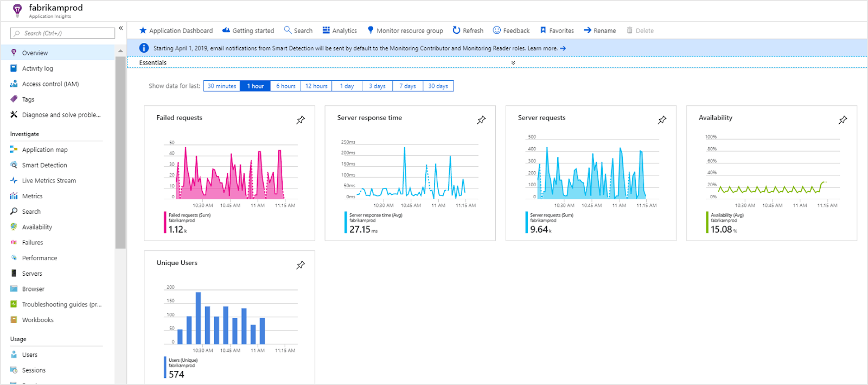The image size is (868, 385).
Task: Click the Search sidebar magnifier icon
Action: [x=14, y=211]
